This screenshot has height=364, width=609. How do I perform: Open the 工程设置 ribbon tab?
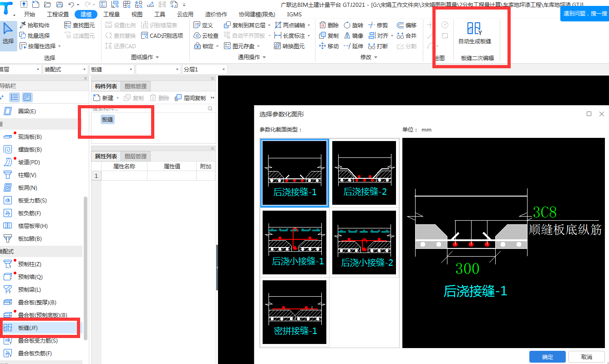[58, 15]
